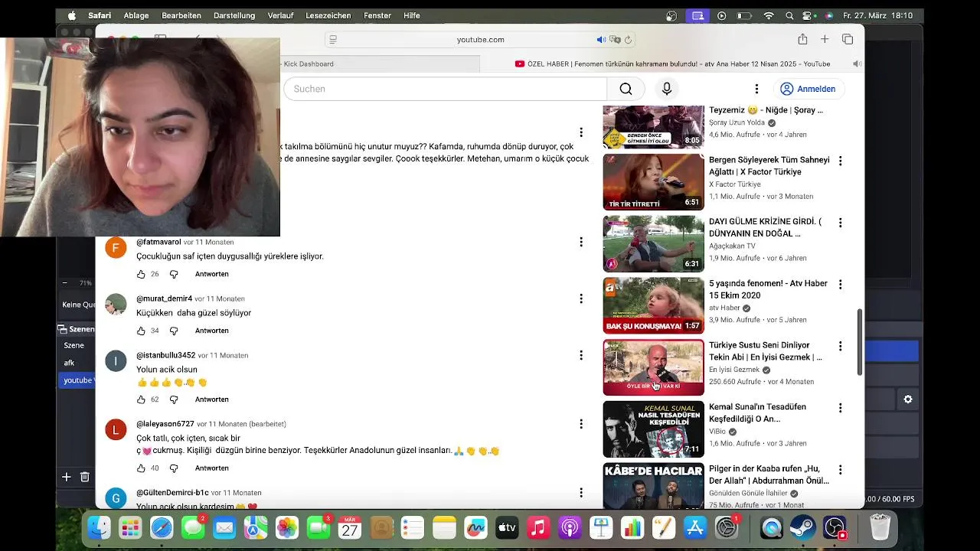The image size is (980, 551).
Task: Like the @murat_demir4 comment
Action: click(141, 331)
